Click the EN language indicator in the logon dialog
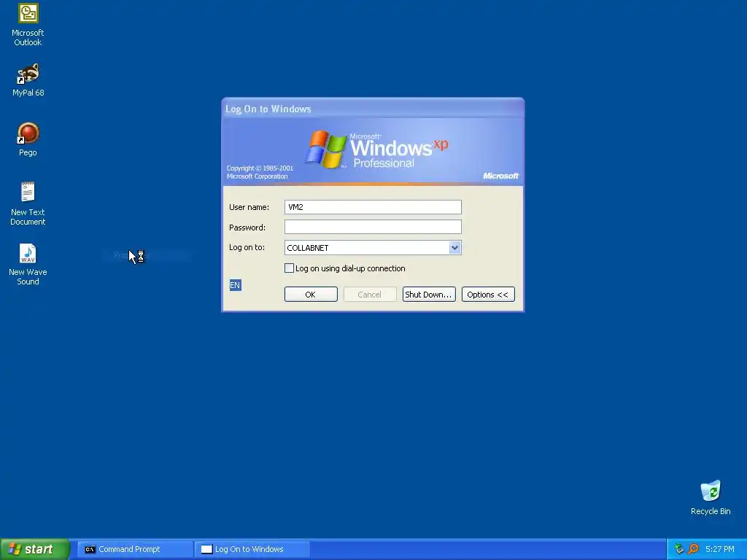This screenshot has height=560, width=747. (x=236, y=285)
